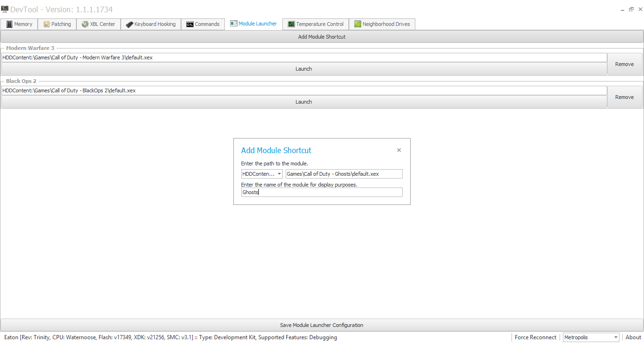
Task: Open the Temperature Control tab label
Action: tap(320, 24)
